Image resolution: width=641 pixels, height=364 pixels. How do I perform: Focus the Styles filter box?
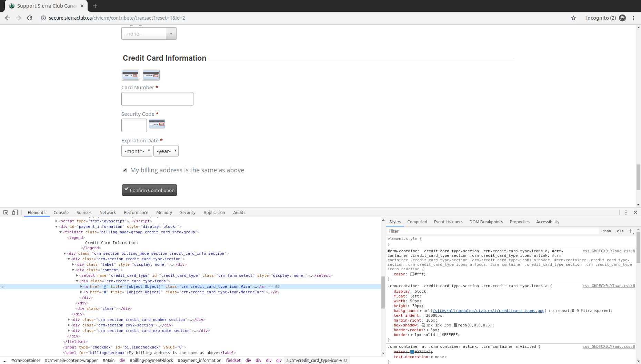(x=493, y=231)
